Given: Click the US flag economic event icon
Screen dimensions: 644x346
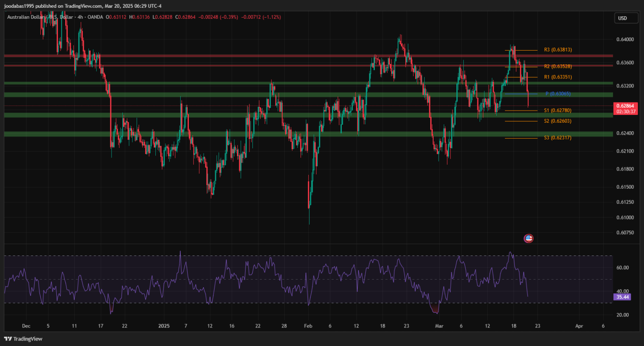Looking at the screenshot, I should coord(529,238).
